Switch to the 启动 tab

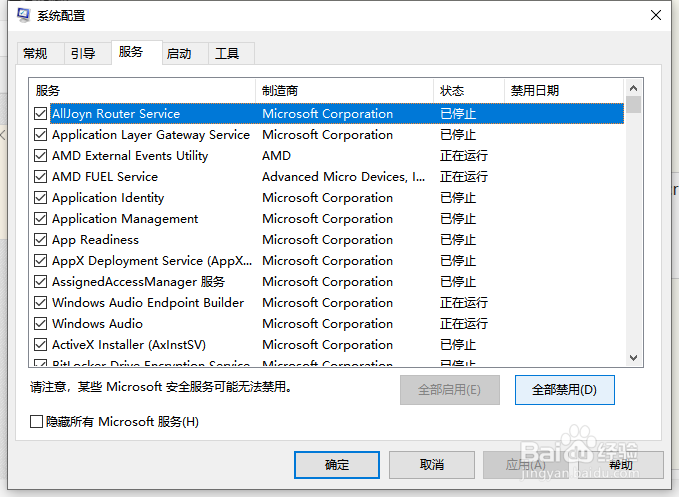click(179, 53)
